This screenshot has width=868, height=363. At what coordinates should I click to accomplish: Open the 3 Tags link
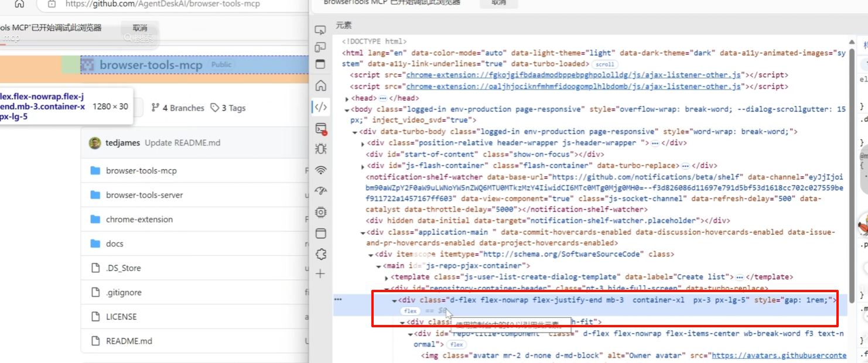pyautogui.click(x=228, y=108)
